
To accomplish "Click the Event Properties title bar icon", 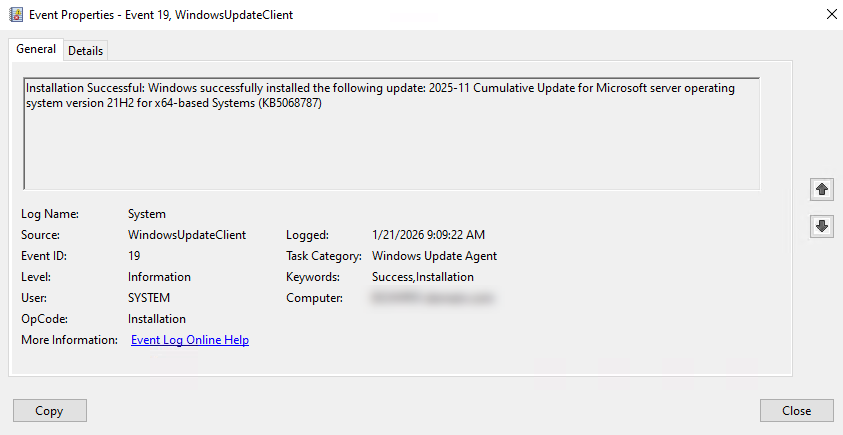I will point(15,15).
